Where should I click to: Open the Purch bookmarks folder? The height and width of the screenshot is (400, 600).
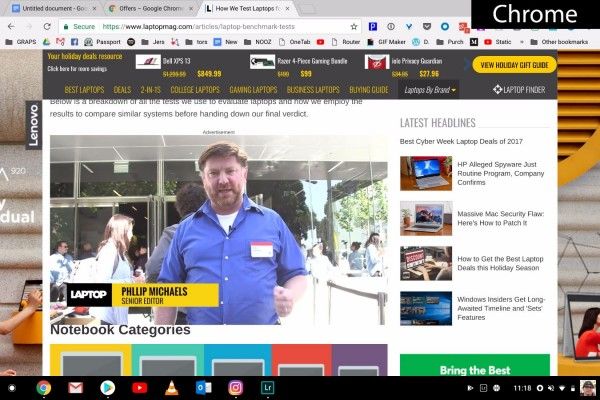(450, 42)
